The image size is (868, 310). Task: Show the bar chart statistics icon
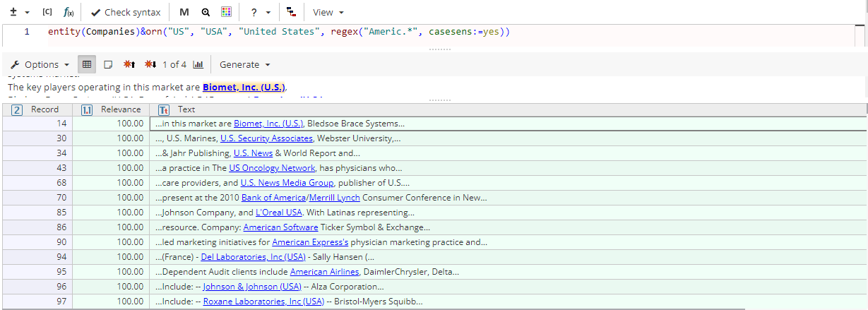(198, 64)
